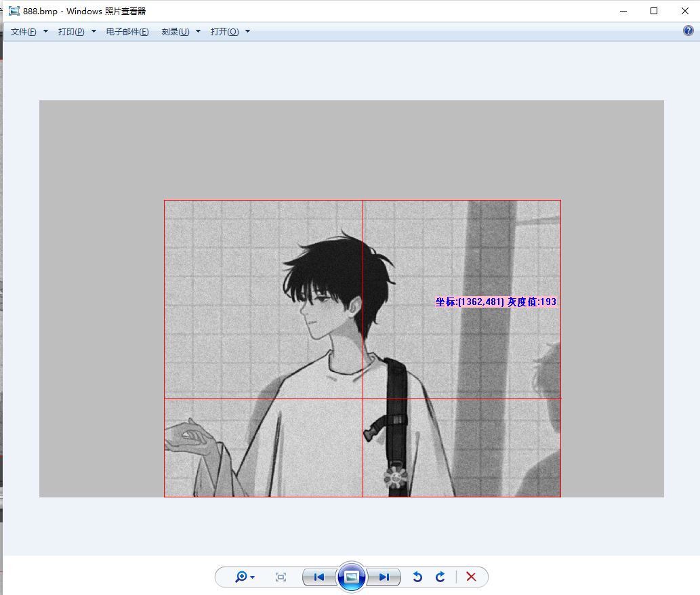
Task: Click the blue Help question mark button
Action: click(688, 30)
